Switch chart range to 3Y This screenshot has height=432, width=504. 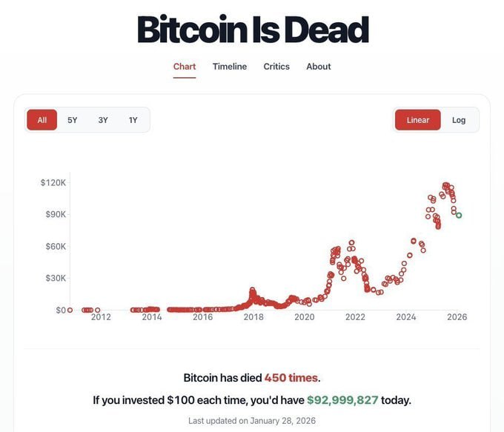(103, 120)
